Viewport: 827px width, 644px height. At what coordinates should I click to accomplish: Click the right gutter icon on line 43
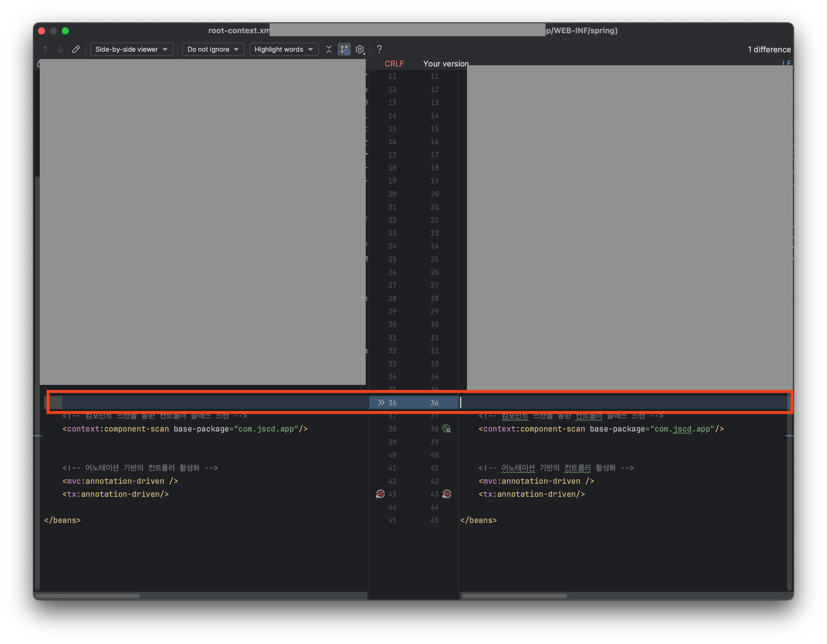coord(447,494)
